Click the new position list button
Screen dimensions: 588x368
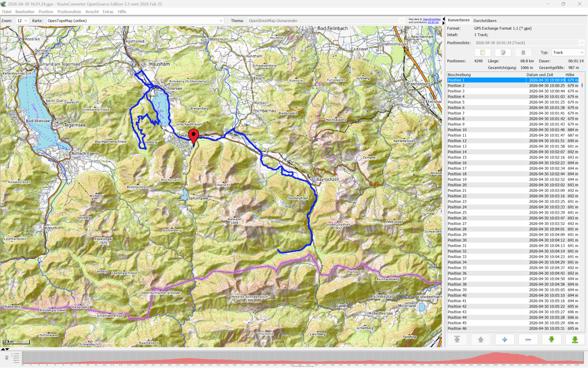(x=483, y=52)
